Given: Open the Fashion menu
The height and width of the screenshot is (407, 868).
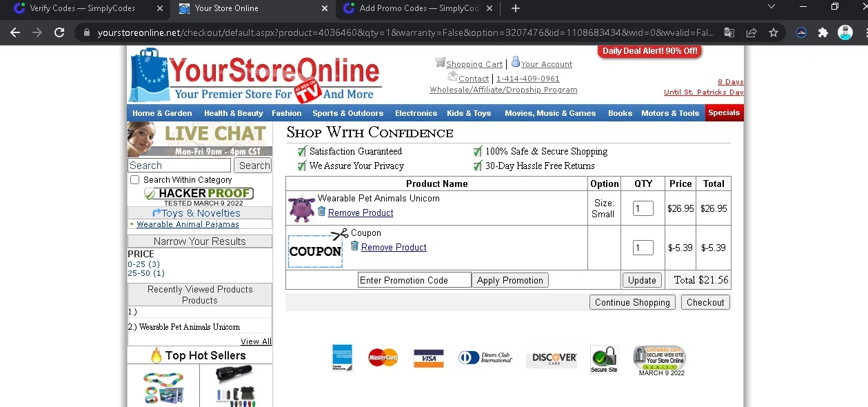Looking at the screenshot, I should (x=287, y=113).
